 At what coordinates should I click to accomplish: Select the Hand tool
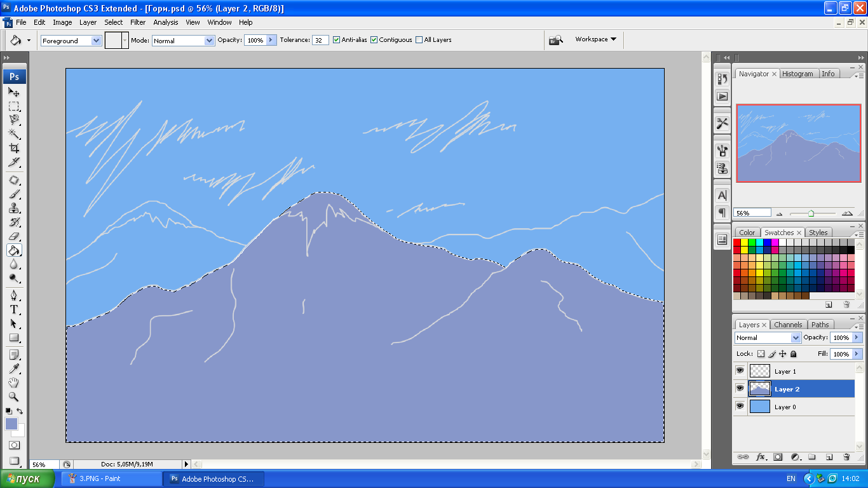click(x=14, y=383)
